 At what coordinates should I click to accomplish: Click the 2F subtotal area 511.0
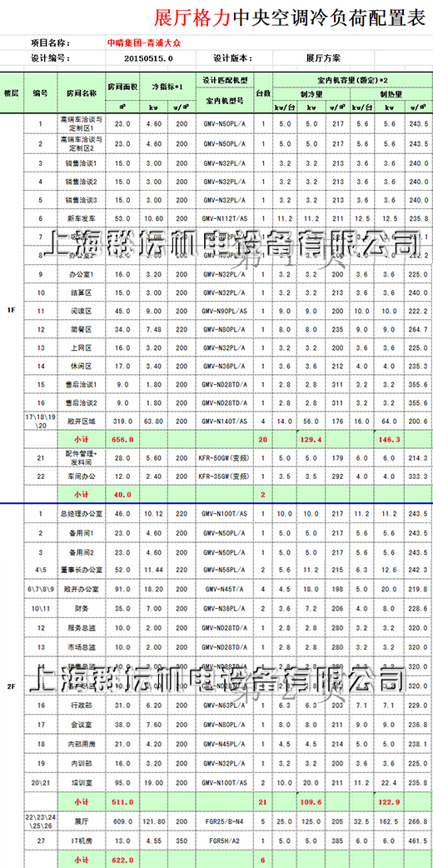click(x=121, y=801)
